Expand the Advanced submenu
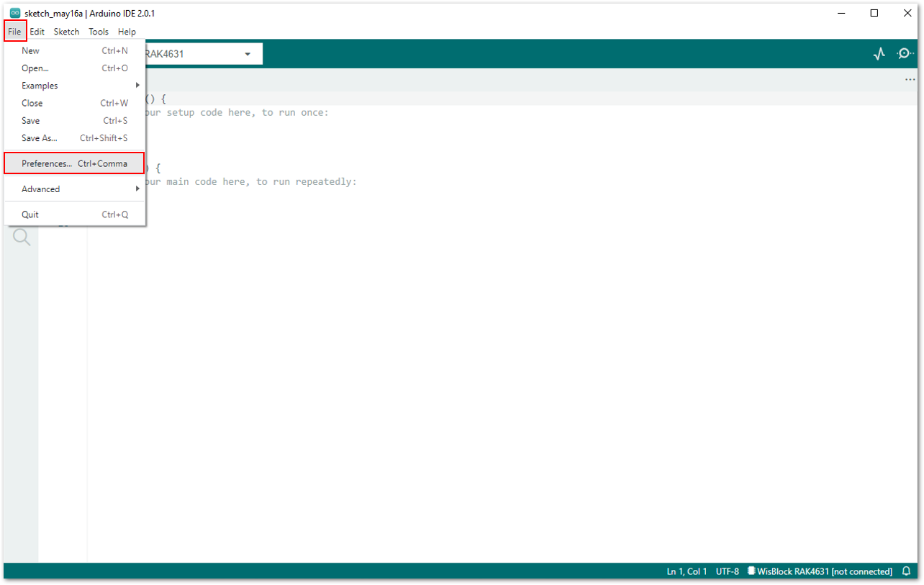This screenshot has height=585, width=924. pyautogui.click(x=75, y=189)
